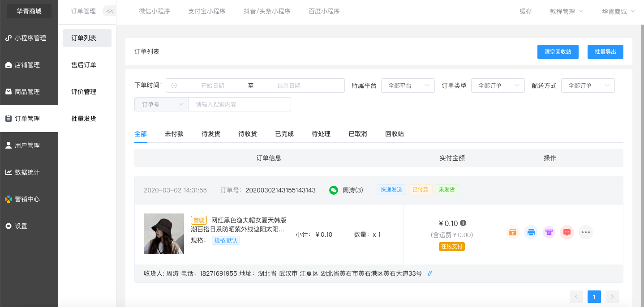The height and width of the screenshot is (307, 644).
Task: Switch to the 全部 orders tab
Action: tap(141, 134)
